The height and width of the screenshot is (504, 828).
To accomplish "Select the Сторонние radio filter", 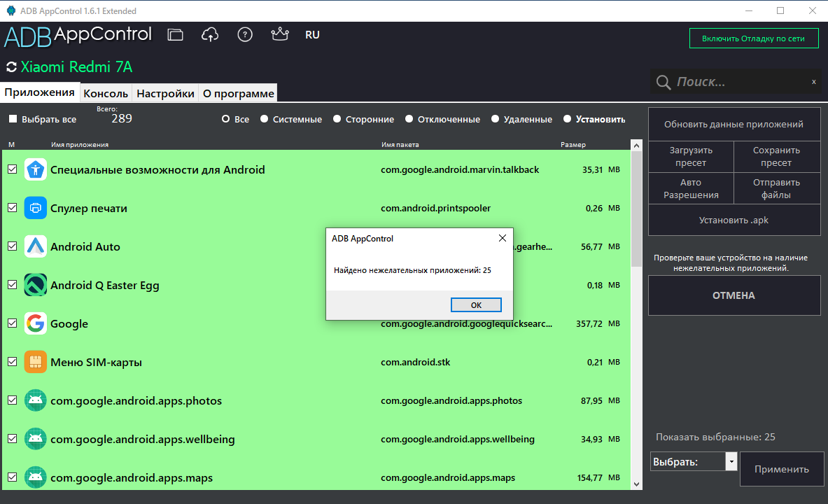I will (337, 119).
